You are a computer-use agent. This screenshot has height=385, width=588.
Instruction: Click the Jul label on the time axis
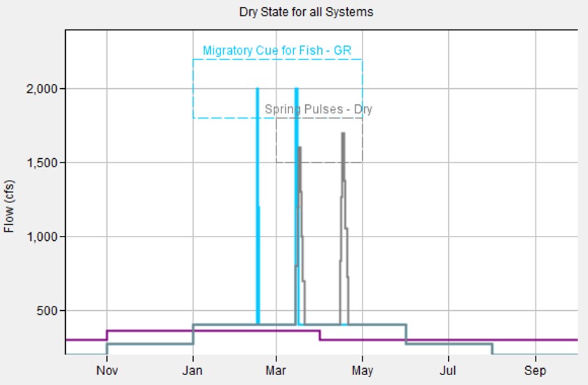point(449,370)
